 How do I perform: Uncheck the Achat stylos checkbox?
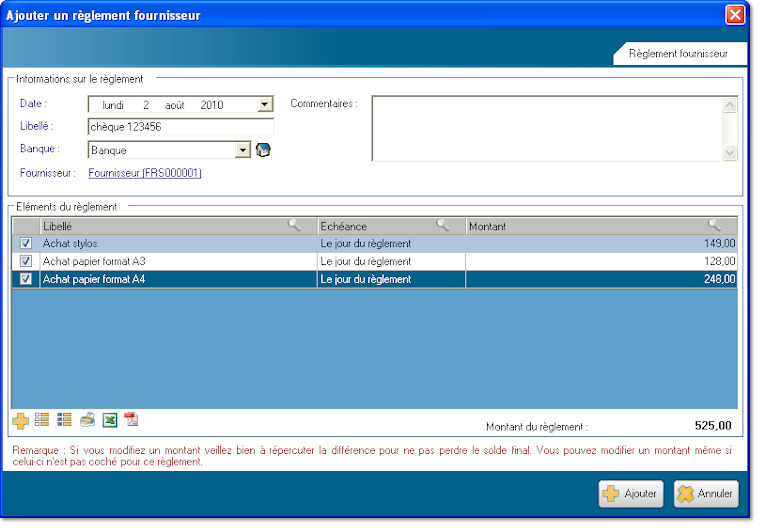point(26,243)
